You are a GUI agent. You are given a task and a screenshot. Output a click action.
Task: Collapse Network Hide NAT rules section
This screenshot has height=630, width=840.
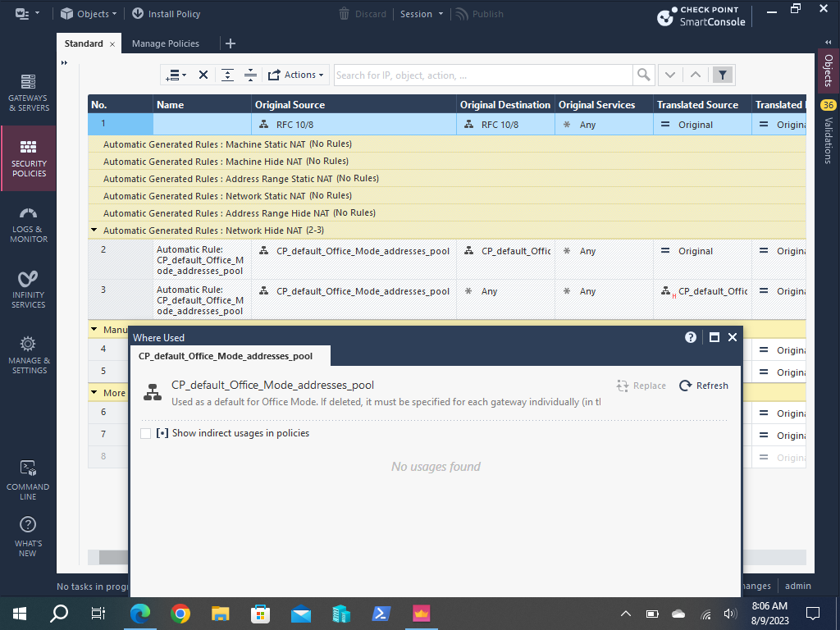[x=94, y=231]
